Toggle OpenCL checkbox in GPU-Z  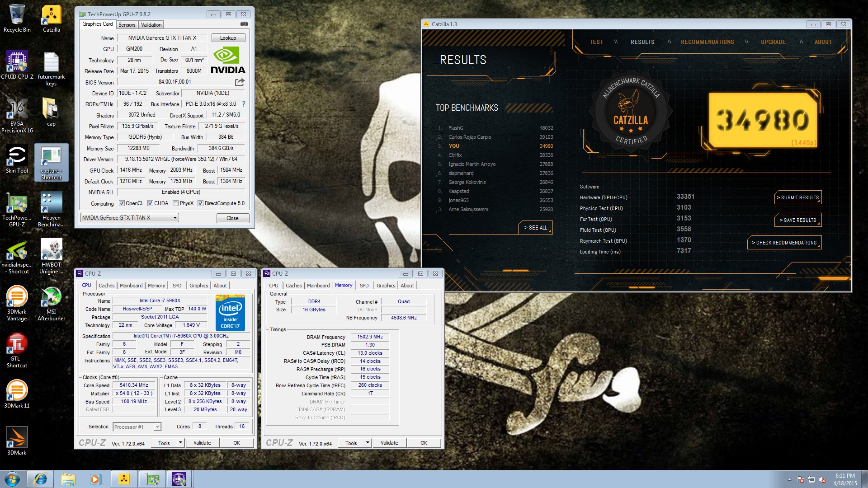(x=122, y=203)
